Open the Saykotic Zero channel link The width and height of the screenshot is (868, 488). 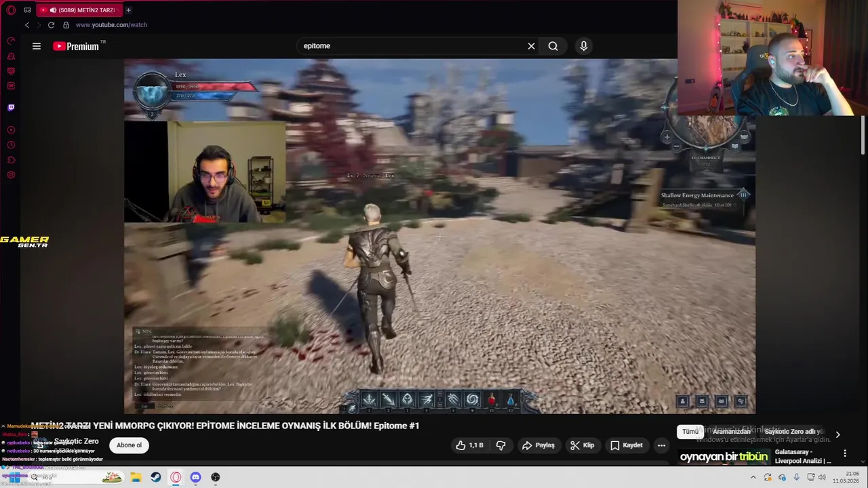tap(76, 441)
